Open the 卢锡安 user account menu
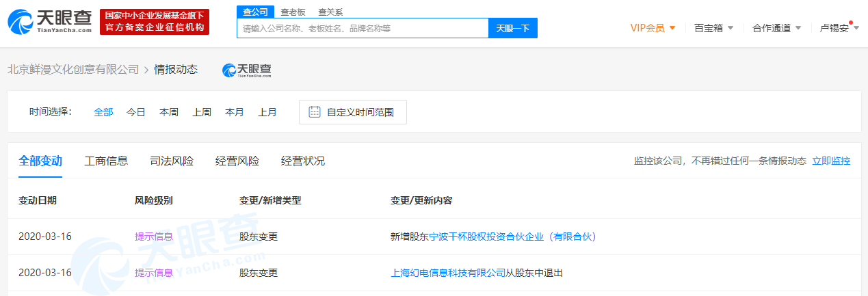The height and width of the screenshot is (296, 868). coord(839,28)
